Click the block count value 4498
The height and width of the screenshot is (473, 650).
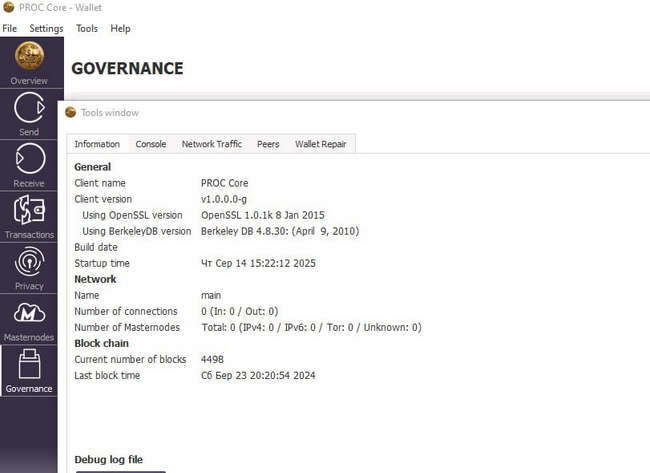click(x=212, y=359)
